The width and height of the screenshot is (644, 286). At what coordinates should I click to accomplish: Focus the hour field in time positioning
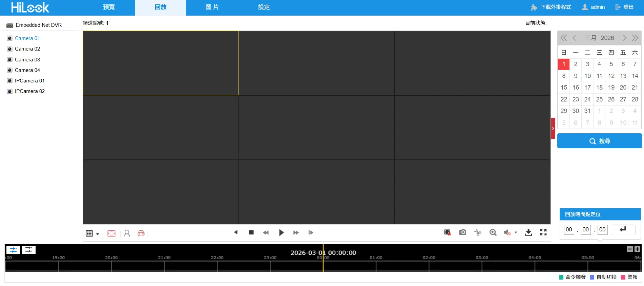(569, 230)
